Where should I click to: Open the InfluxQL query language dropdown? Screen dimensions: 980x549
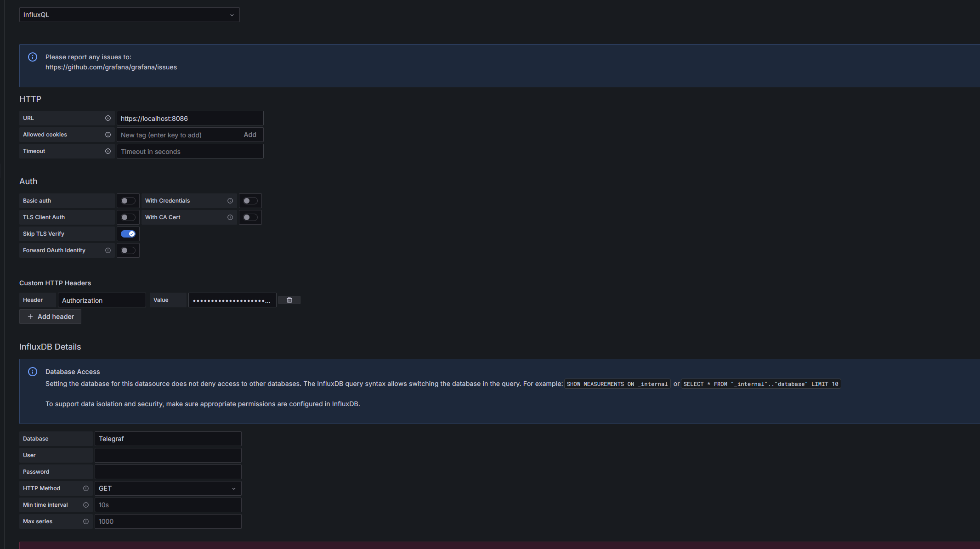click(x=129, y=15)
